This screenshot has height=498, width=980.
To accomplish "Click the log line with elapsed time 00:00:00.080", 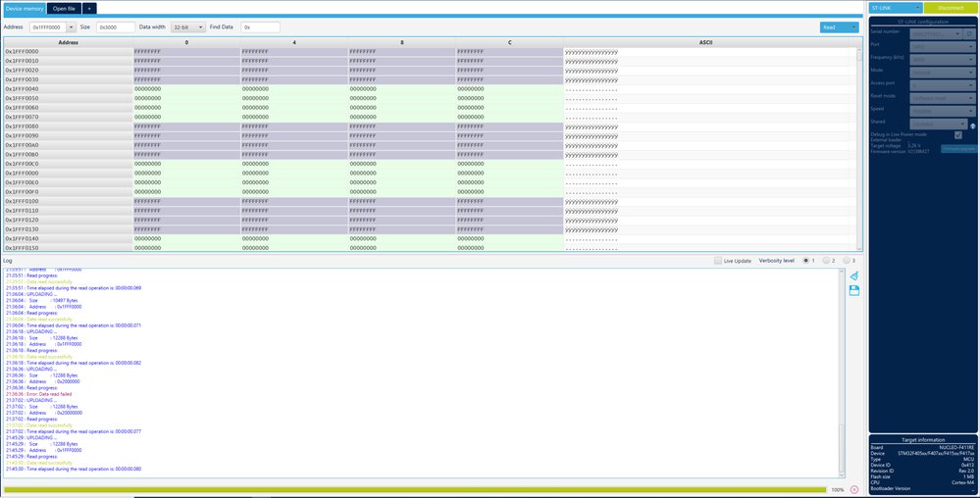I will (x=74, y=470).
